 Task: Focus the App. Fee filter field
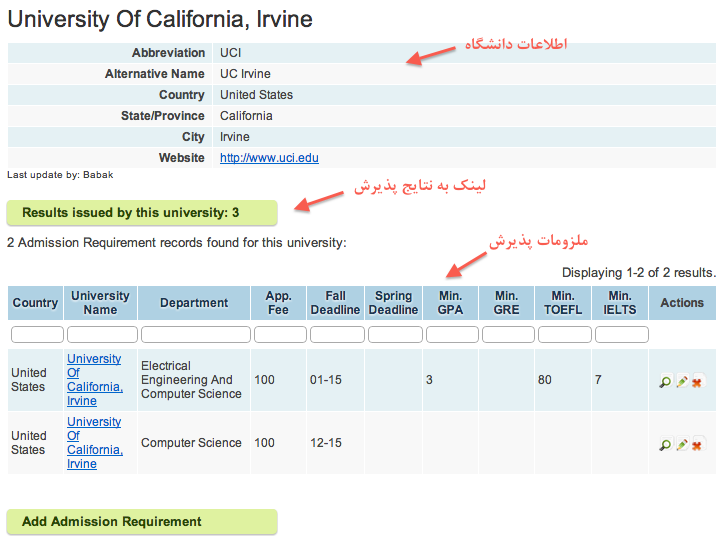[x=280, y=334]
